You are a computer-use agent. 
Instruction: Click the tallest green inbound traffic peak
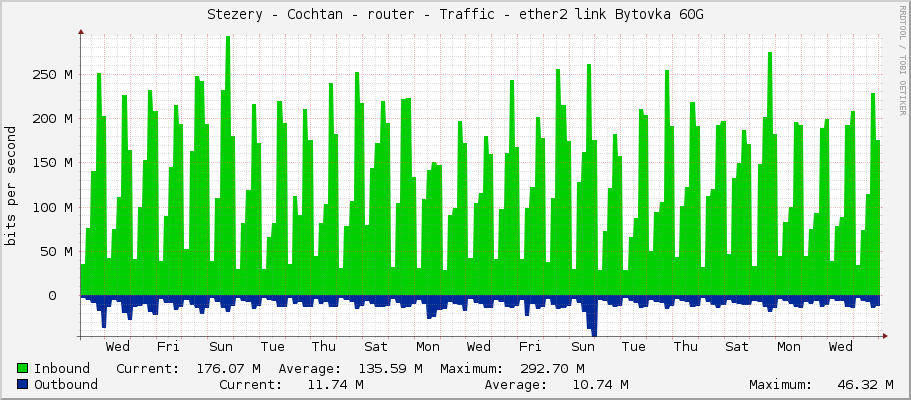tap(228, 166)
